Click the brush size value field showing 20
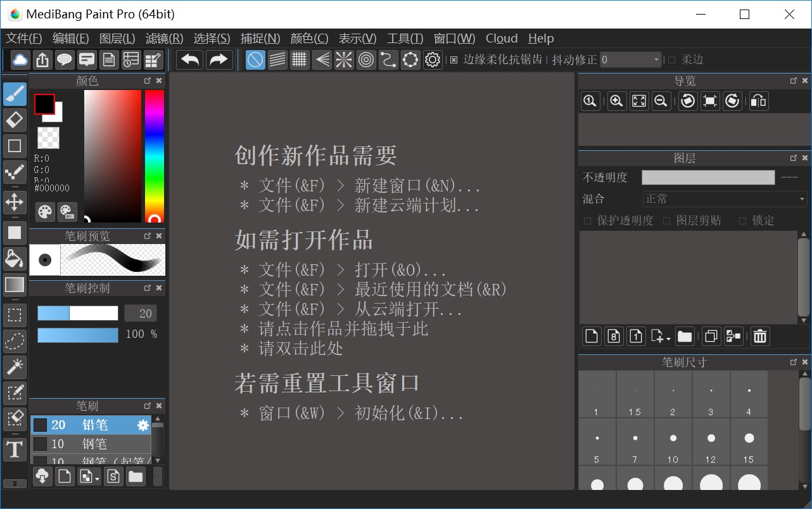 click(x=141, y=313)
